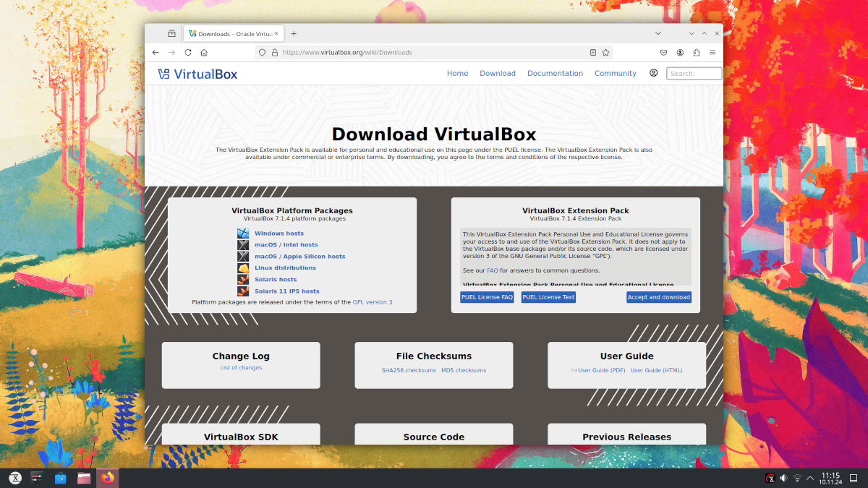Open the Solaris hosts link

click(276, 280)
